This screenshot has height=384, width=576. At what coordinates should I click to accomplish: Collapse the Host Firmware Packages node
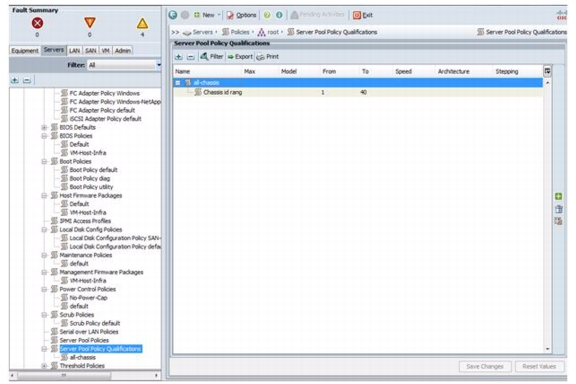pos(44,195)
